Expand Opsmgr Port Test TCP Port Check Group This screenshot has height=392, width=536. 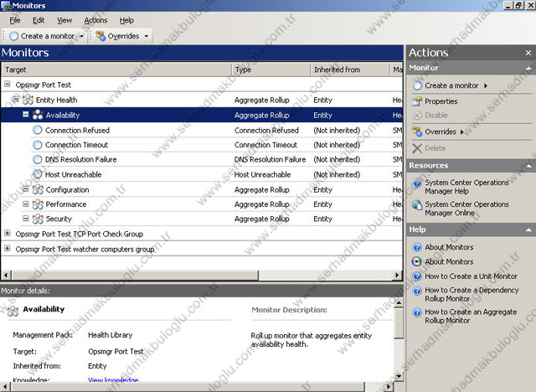8,234
